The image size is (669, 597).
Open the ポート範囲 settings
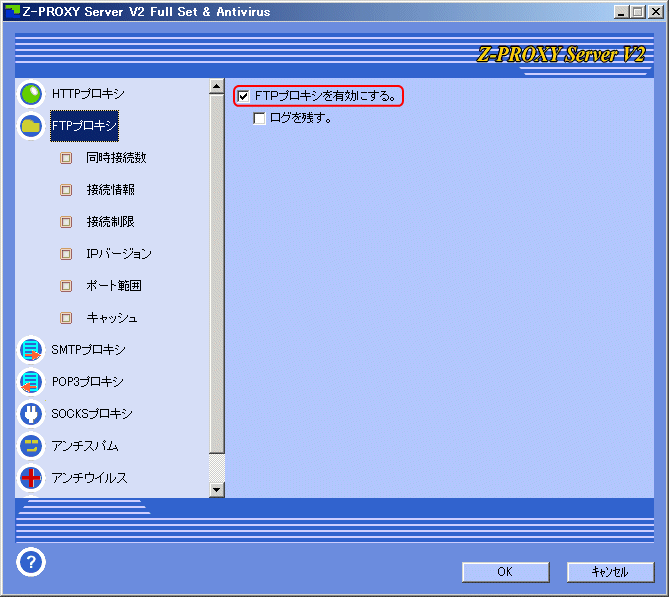113,286
